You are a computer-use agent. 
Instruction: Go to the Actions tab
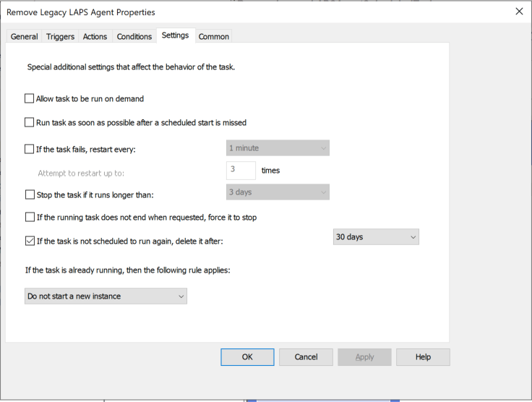coord(95,37)
